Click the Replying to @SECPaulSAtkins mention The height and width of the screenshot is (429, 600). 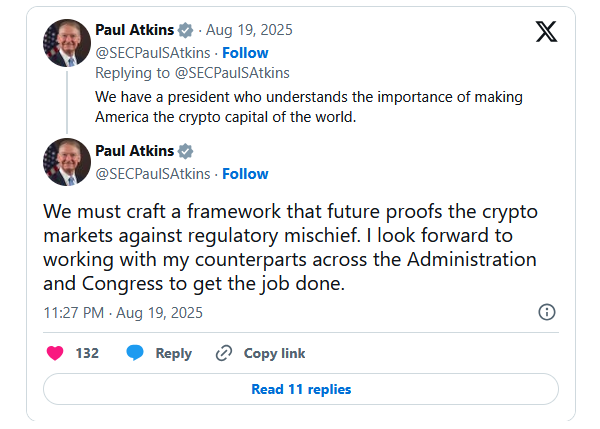(x=232, y=73)
